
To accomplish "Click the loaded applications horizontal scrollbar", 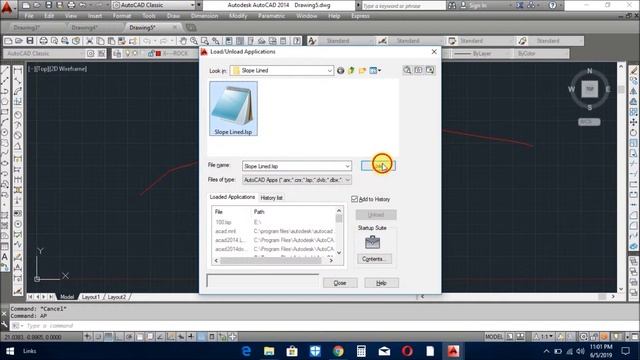I will tap(273, 260).
